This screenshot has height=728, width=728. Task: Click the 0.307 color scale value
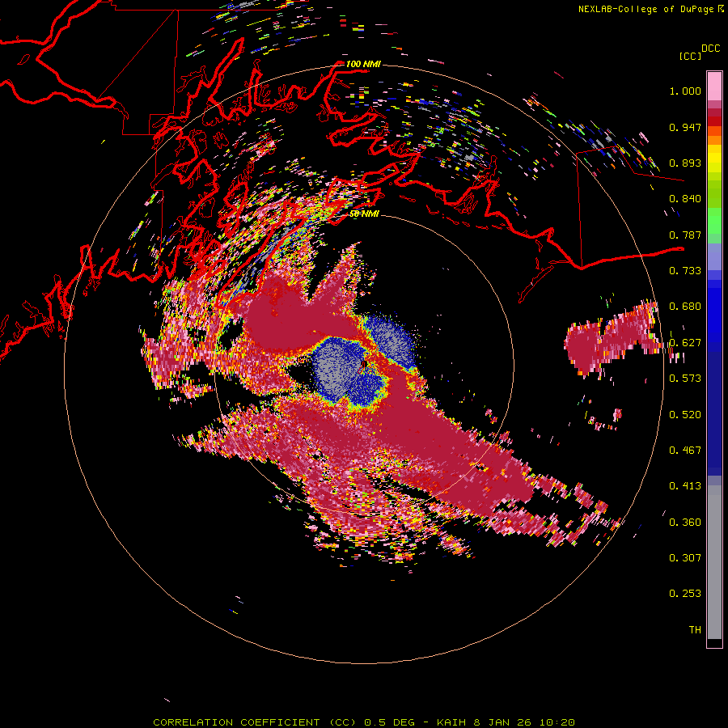point(685,558)
